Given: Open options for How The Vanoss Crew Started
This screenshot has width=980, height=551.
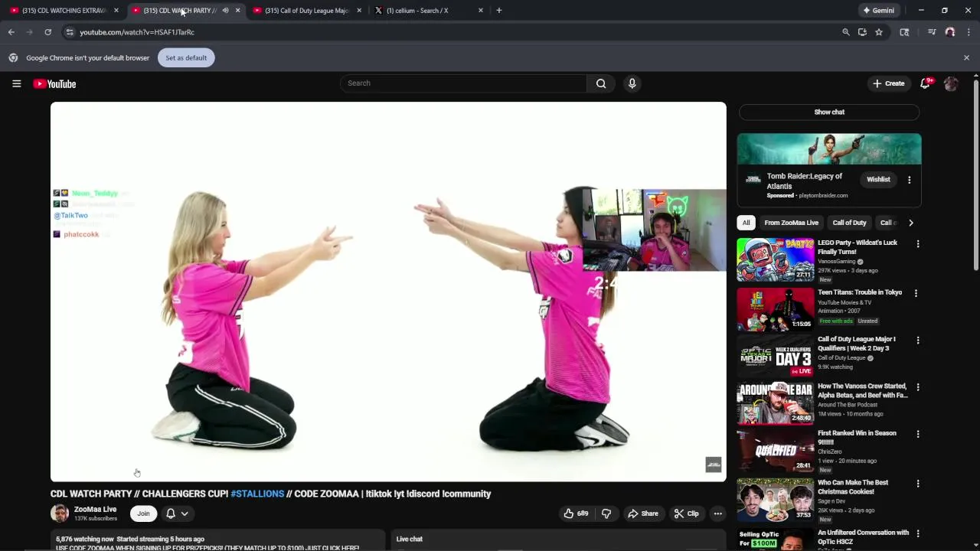Looking at the screenshot, I should tap(917, 387).
